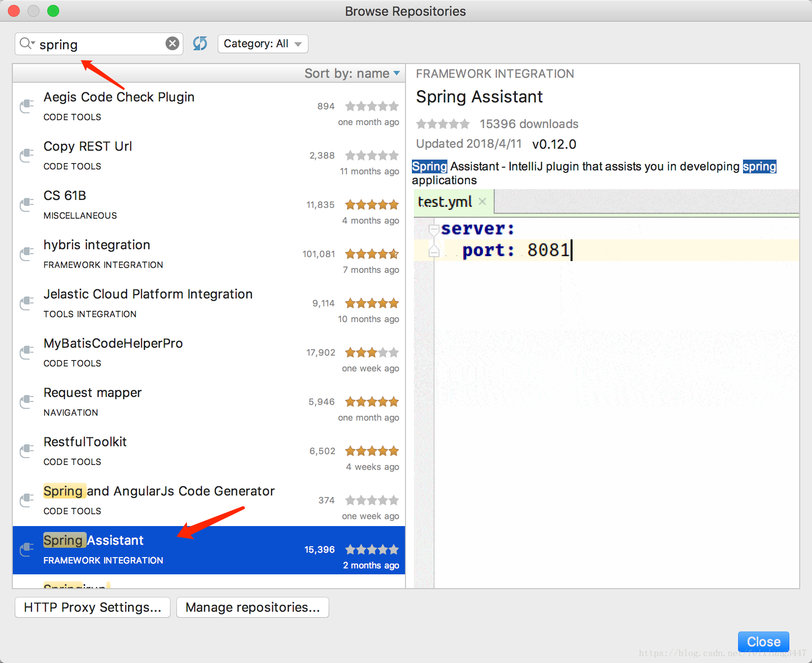This screenshot has width=812, height=663.
Task: Click the refresh repositories icon
Action: pos(200,44)
